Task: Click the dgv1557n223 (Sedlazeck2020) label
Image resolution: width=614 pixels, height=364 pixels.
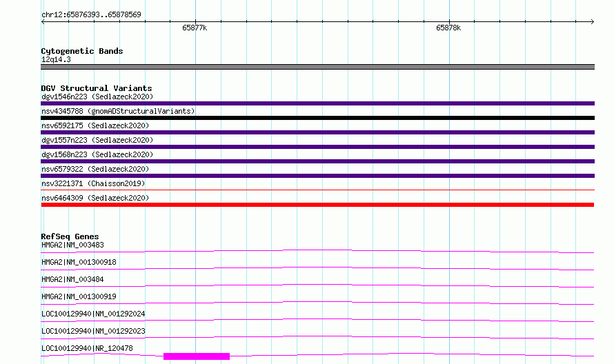Action: 97,140
